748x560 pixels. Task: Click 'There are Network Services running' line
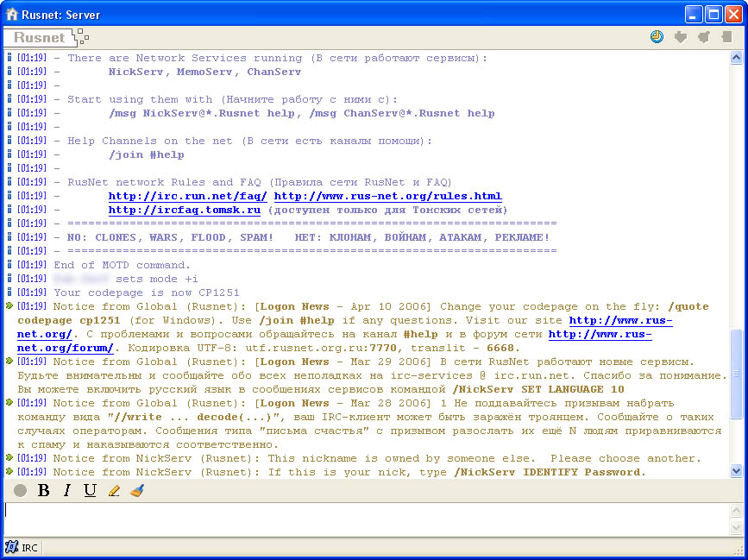point(277,58)
